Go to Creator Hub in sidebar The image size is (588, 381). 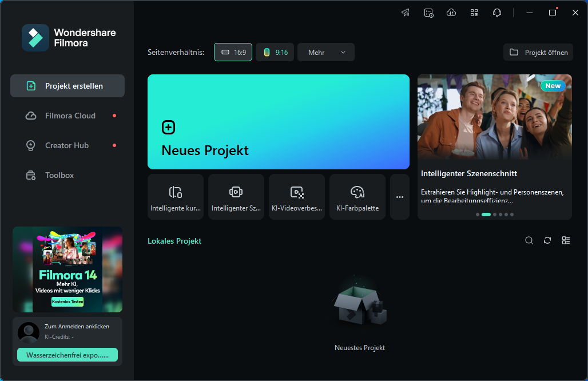(x=67, y=145)
